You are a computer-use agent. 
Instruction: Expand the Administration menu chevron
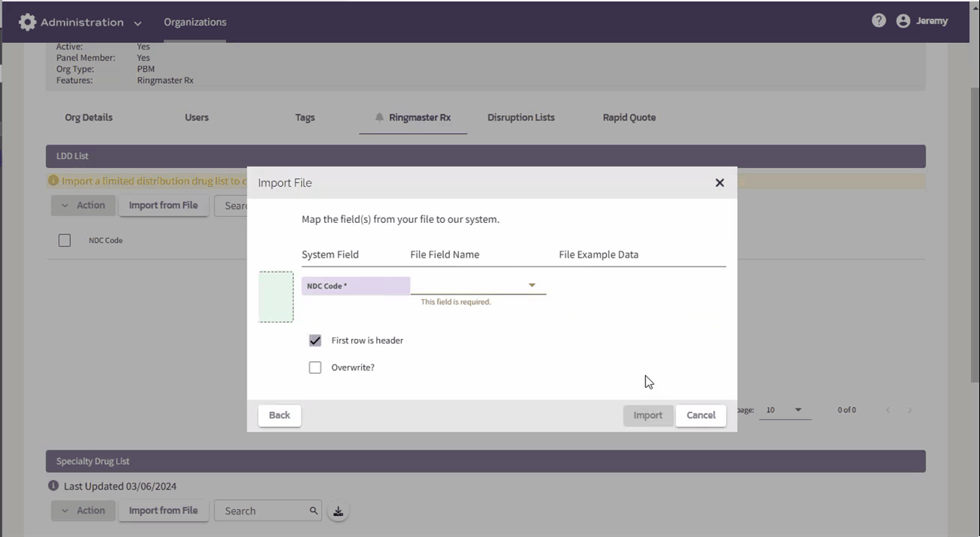pyautogui.click(x=138, y=23)
